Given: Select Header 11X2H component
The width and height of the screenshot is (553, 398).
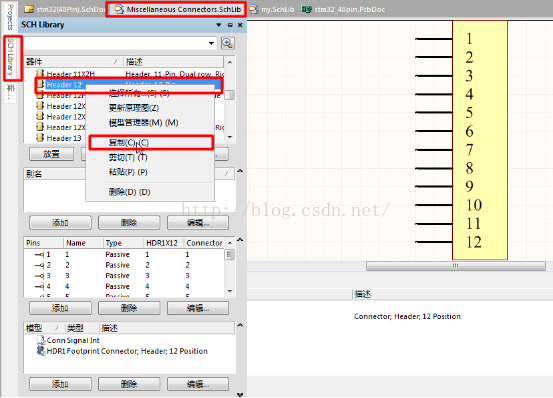Looking at the screenshot, I should click(71, 74).
